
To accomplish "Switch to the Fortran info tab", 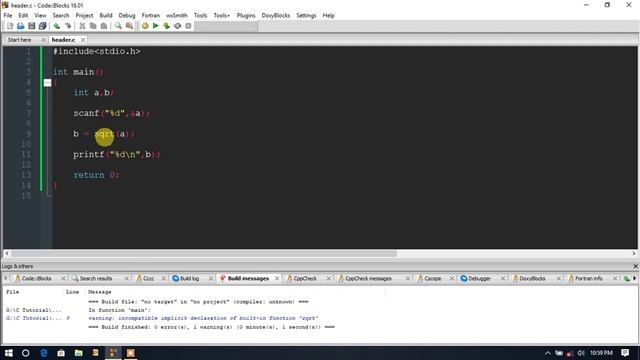I will pos(589,278).
